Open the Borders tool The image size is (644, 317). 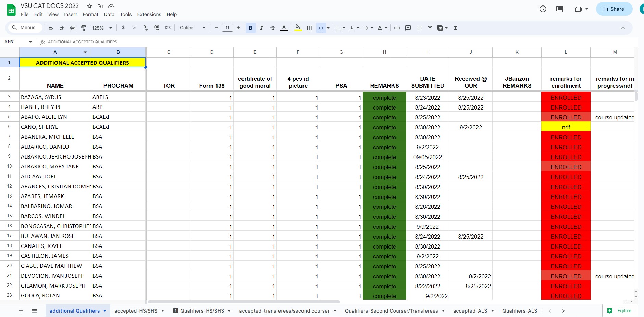[x=310, y=28]
